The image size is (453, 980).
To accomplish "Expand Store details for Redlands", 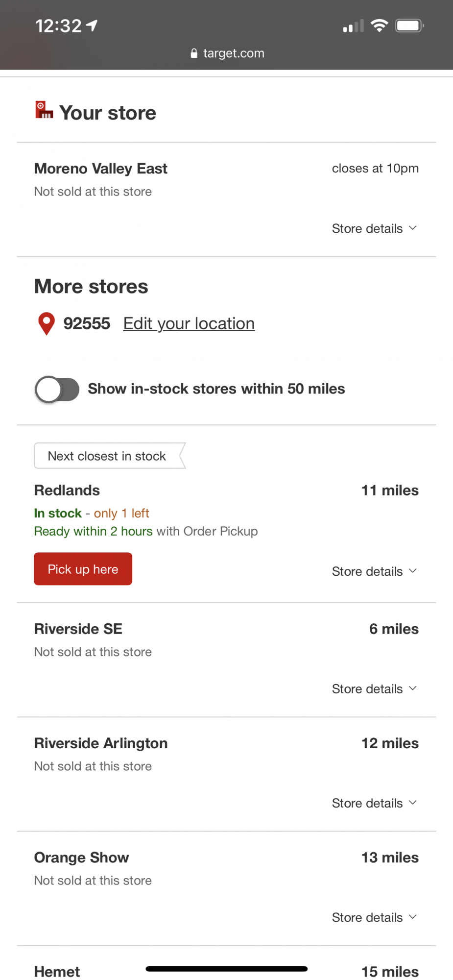I will click(x=374, y=571).
